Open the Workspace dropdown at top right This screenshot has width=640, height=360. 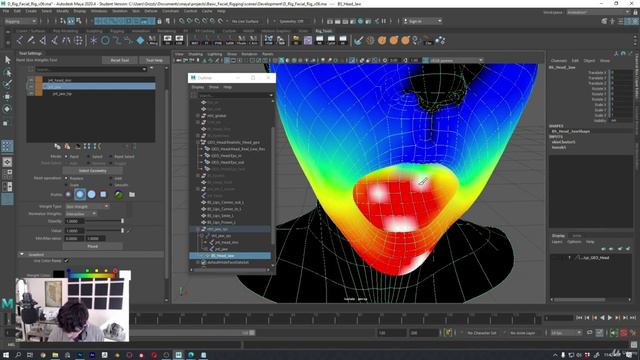[x=598, y=12]
